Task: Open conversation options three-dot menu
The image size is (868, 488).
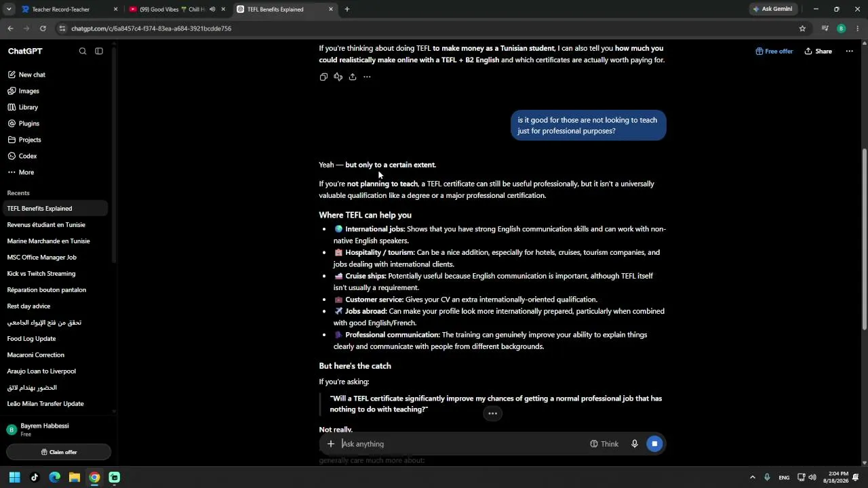Action: [849, 52]
